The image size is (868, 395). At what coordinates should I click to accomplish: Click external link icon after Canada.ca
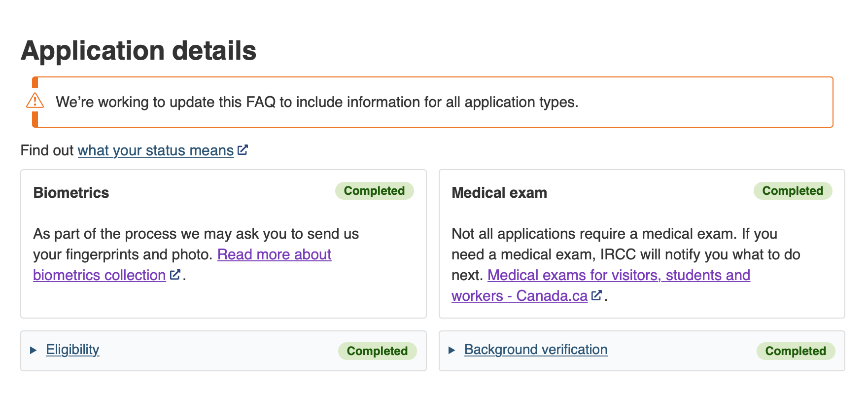[596, 295]
